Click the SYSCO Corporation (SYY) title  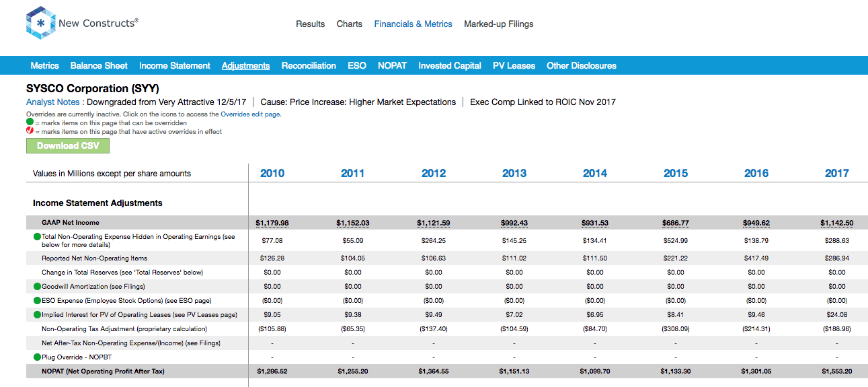pyautogui.click(x=93, y=88)
